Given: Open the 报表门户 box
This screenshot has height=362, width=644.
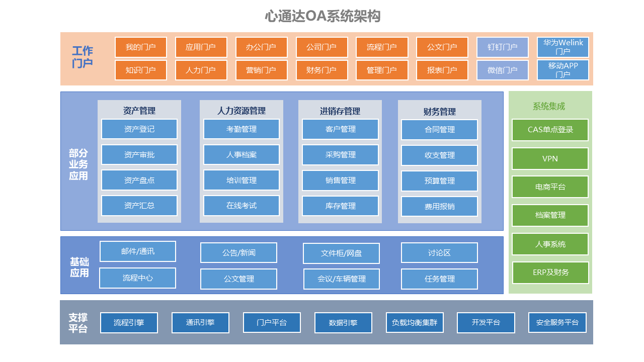Looking at the screenshot, I should [442, 70].
